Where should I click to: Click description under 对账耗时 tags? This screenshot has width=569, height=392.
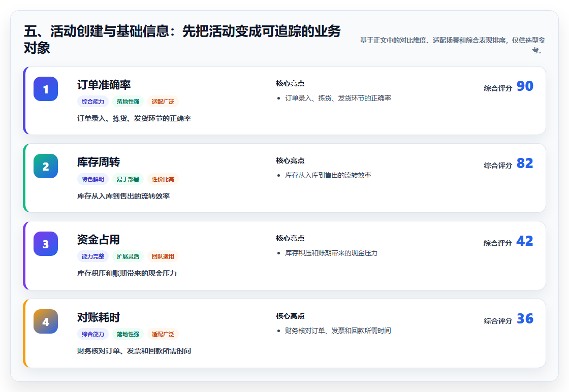click(134, 351)
